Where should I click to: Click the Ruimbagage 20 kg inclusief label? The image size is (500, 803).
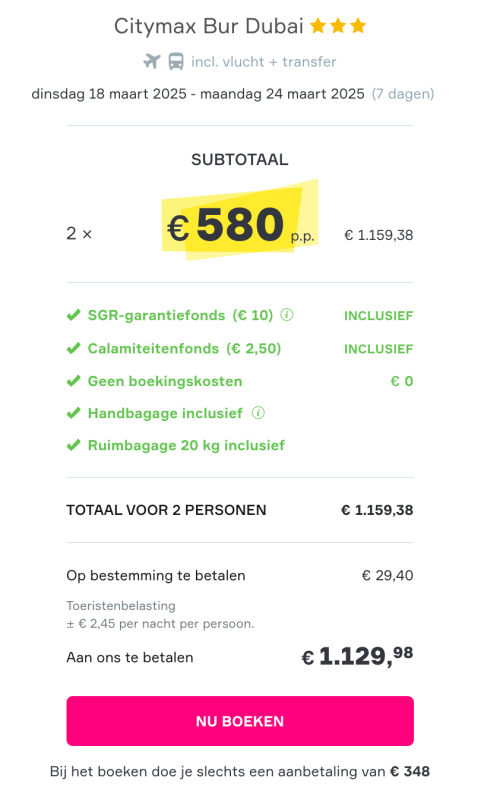[x=186, y=446]
